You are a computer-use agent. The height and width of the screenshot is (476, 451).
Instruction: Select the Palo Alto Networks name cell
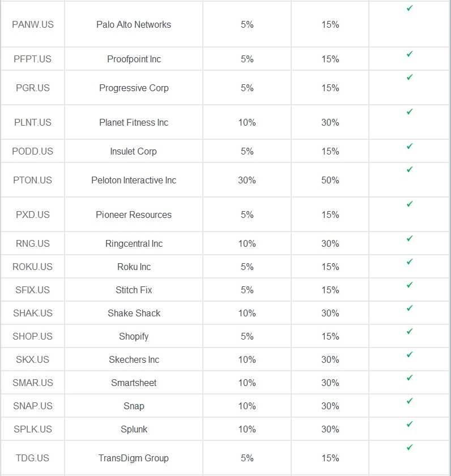tap(134, 24)
